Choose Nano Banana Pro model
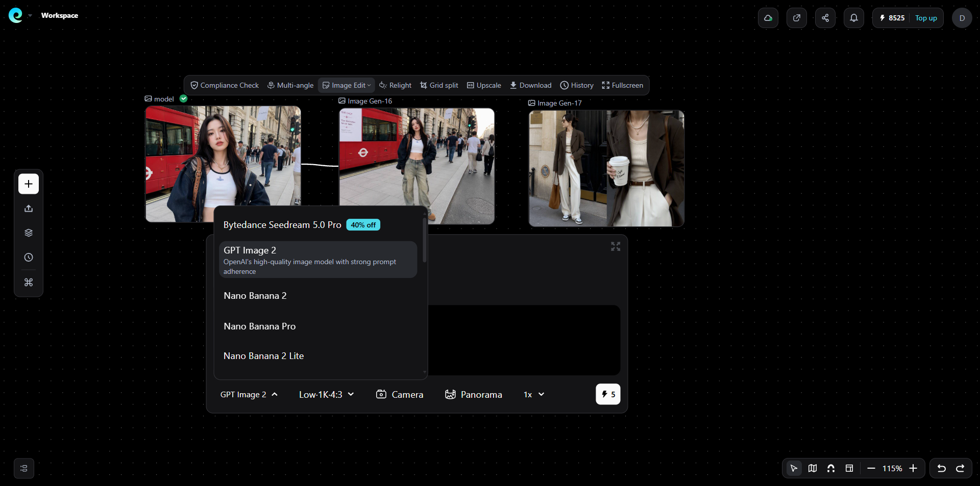Viewport: 980px width, 486px height. [x=318, y=326]
